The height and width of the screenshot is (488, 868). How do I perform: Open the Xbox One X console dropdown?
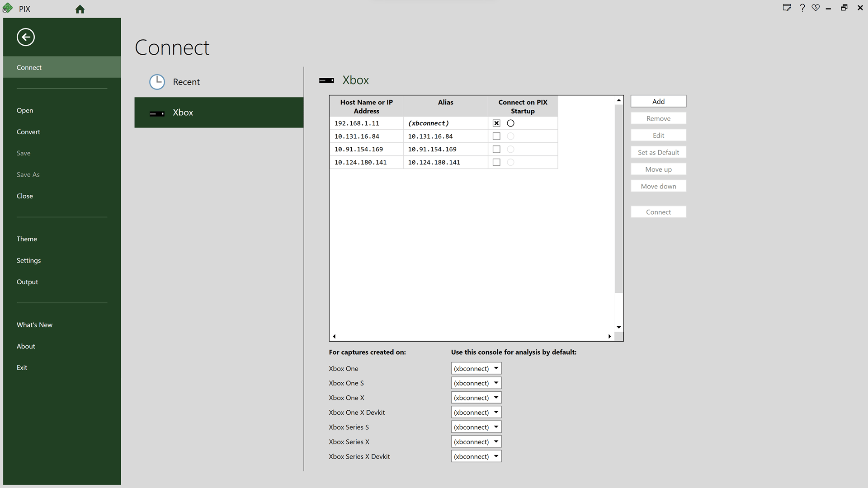point(476,398)
